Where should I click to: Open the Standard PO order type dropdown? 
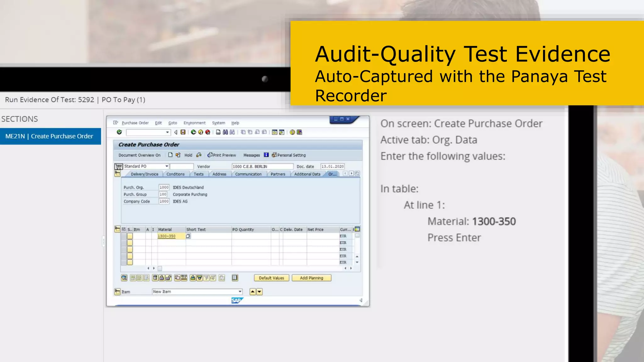[167, 166]
